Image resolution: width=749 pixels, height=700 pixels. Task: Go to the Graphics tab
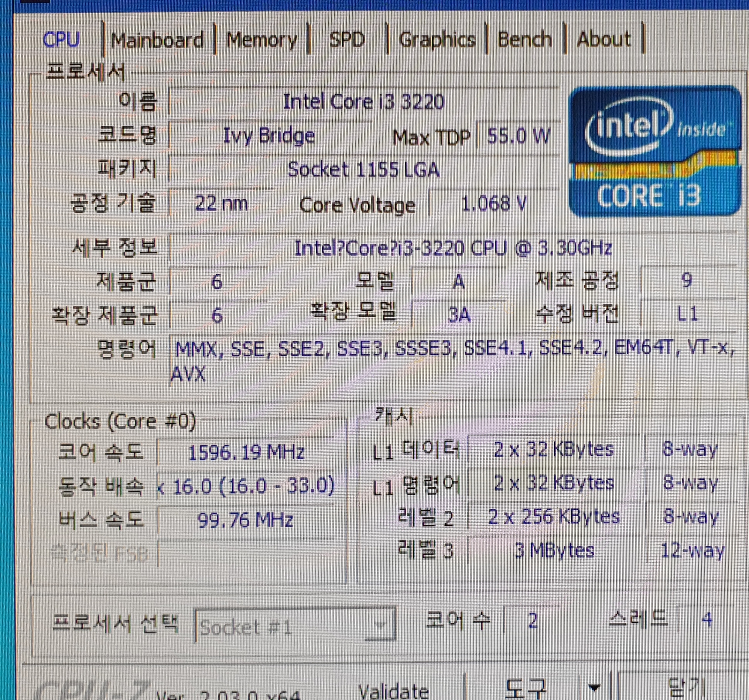(437, 40)
